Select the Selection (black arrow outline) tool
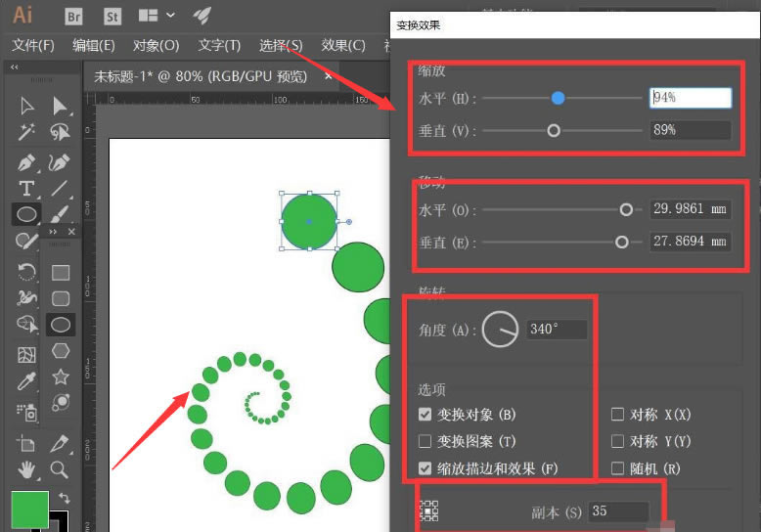The image size is (761, 532). point(27,106)
